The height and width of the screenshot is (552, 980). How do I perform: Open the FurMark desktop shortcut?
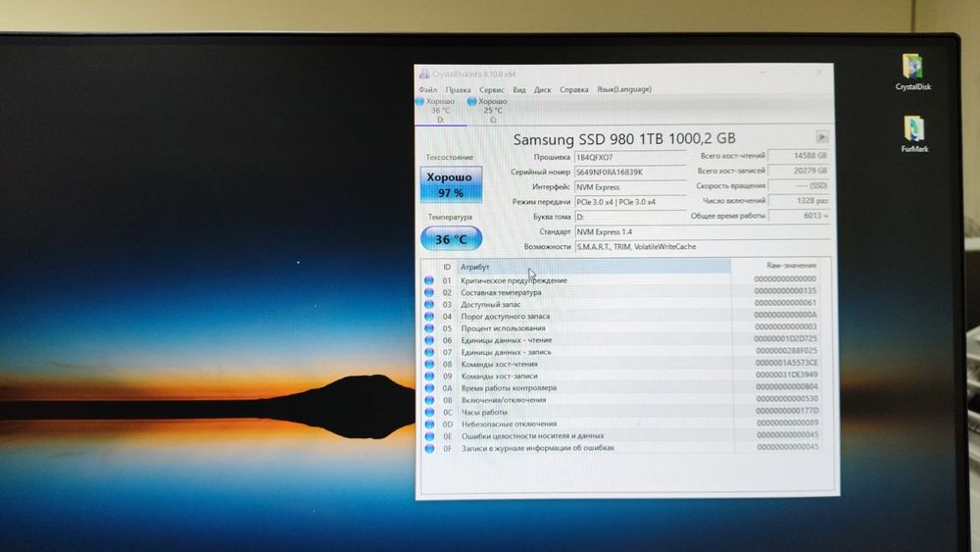tap(913, 134)
